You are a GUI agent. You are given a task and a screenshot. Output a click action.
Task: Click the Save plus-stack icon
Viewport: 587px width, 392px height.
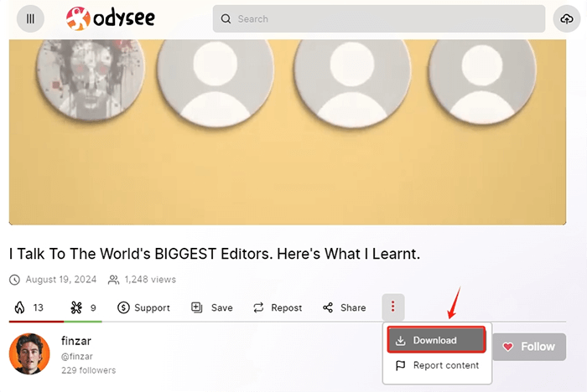197,307
